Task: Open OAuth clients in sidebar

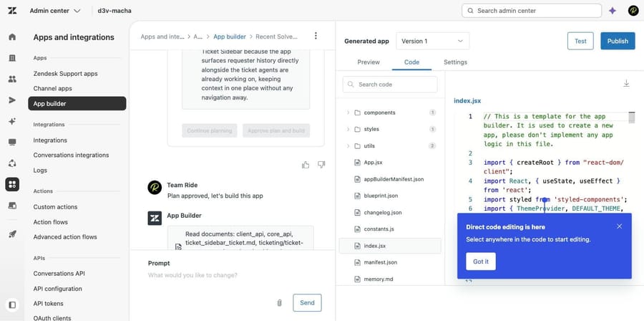Action: pyautogui.click(x=52, y=317)
